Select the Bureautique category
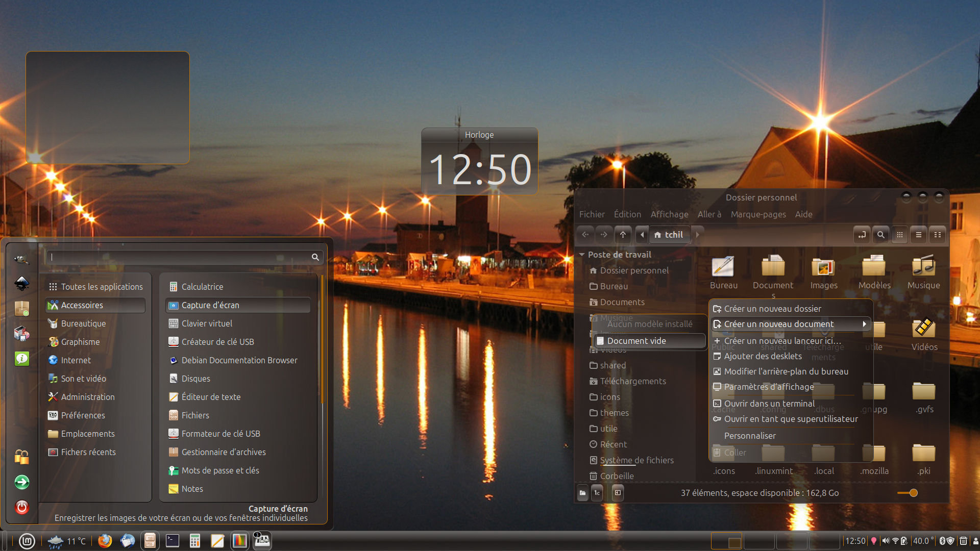 pyautogui.click(x=95, y=323)
